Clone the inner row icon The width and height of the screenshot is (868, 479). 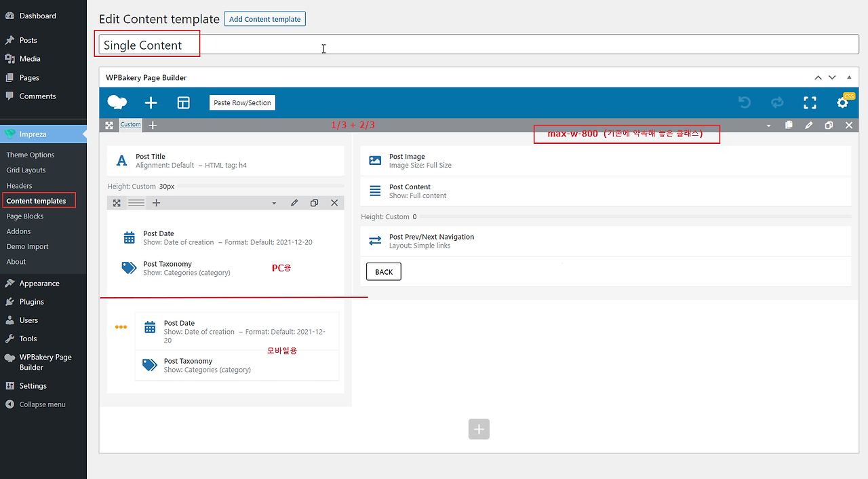coord(314,203)
